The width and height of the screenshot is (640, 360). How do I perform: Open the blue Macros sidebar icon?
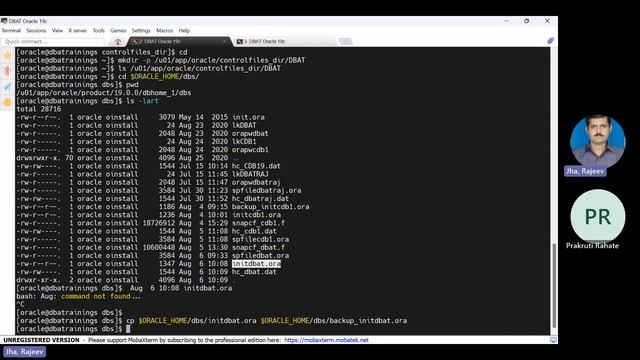coord(7,87)
